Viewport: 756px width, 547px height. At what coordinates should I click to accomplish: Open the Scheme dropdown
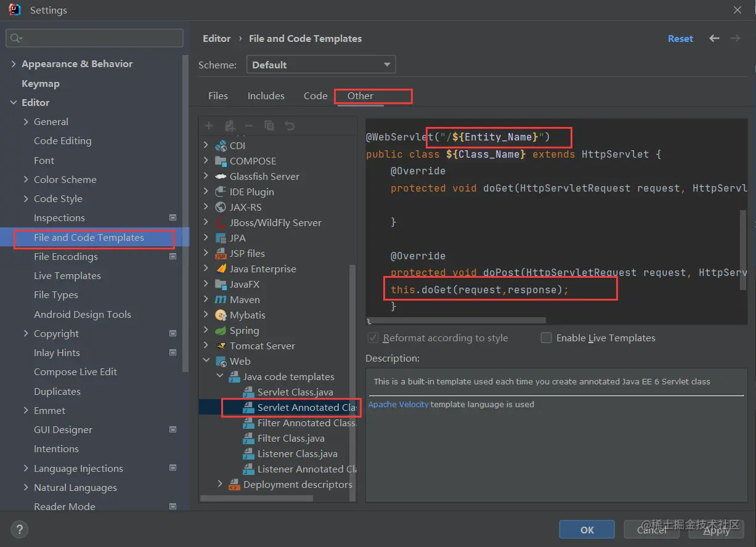[x=320, y=65]
